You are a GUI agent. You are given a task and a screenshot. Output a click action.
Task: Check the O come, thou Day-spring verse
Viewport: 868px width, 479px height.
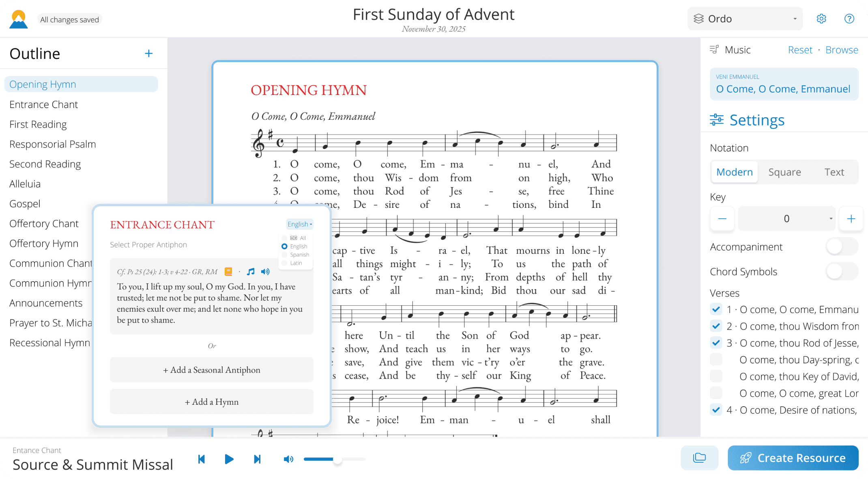[x=716, y=360]
